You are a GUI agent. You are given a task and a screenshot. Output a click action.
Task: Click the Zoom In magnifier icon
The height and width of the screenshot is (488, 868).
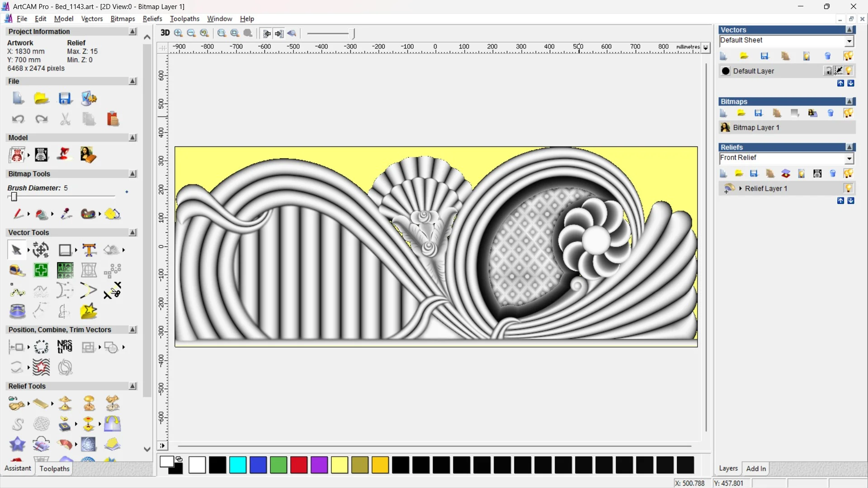[178, 33]
